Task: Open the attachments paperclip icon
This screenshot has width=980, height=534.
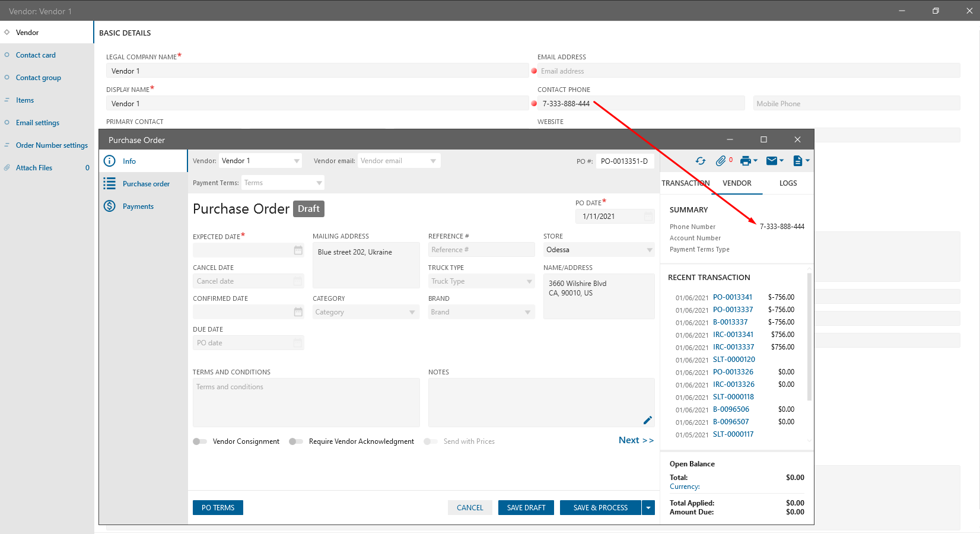Action: (721, 161)
